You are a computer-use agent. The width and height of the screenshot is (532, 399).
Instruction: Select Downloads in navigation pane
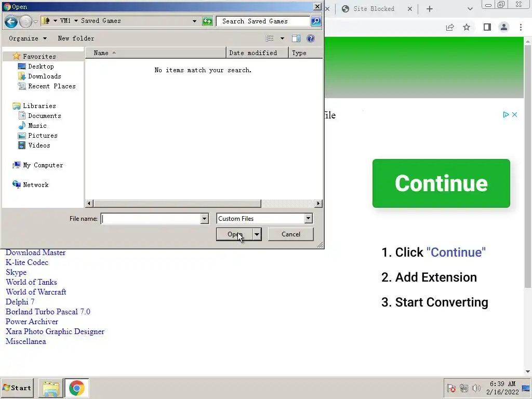coord(45,76)
